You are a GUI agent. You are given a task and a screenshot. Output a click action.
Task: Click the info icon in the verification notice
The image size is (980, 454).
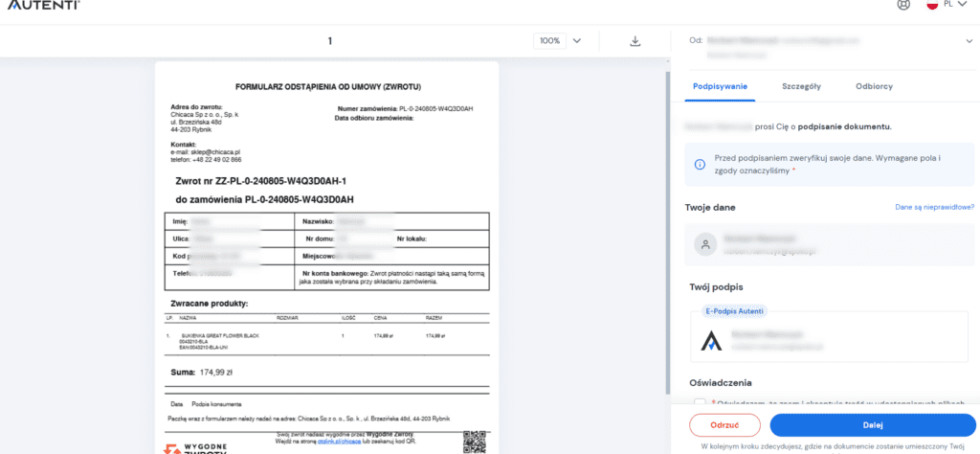tap(700, 164)
